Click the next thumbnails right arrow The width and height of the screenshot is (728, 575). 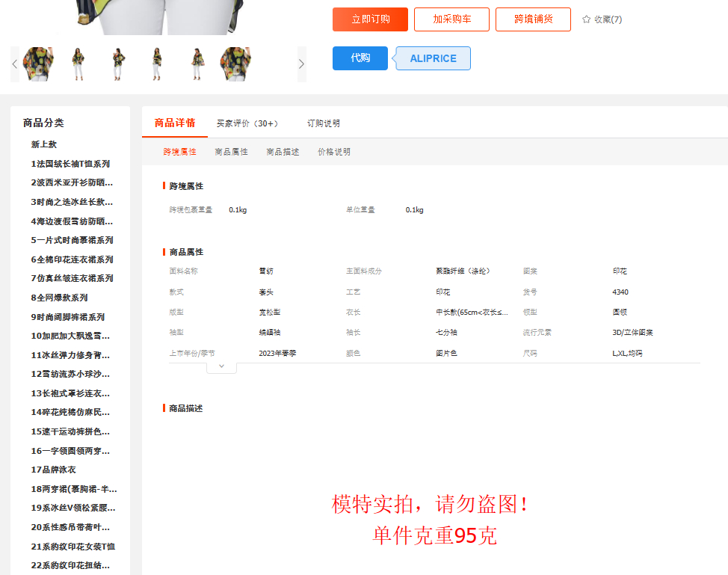tap(301, 64)
